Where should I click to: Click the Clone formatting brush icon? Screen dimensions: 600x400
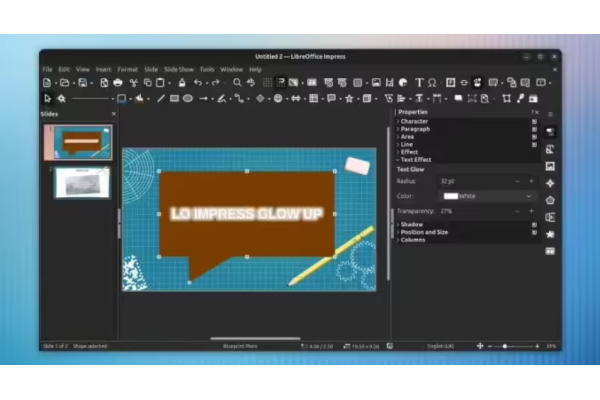[x=182, y=83]
